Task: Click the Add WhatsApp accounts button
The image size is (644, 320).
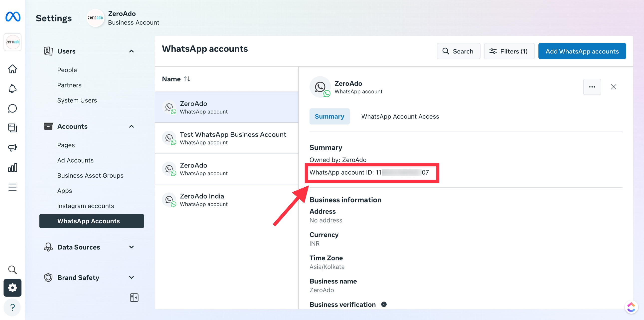Action: tap(582, 51)
